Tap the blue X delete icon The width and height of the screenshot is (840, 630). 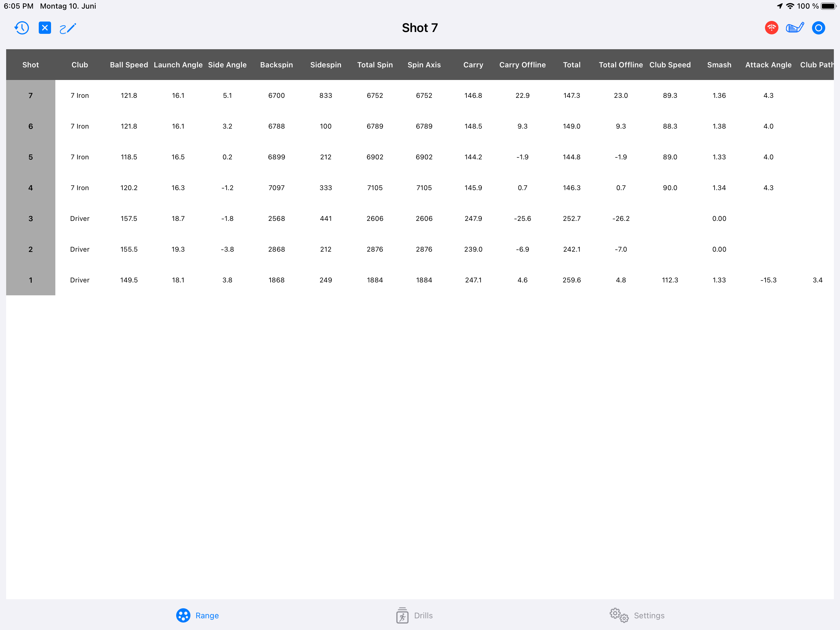45,28
